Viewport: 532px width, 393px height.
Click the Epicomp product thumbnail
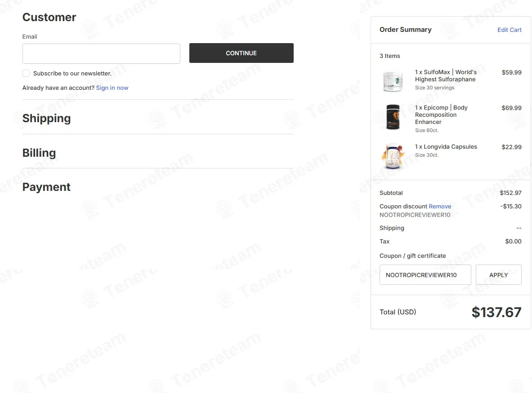coord(393,117)
